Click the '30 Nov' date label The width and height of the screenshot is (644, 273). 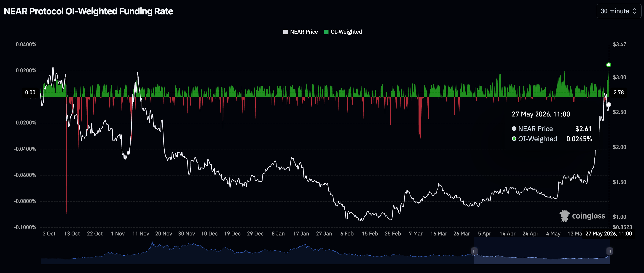point(187,233)
